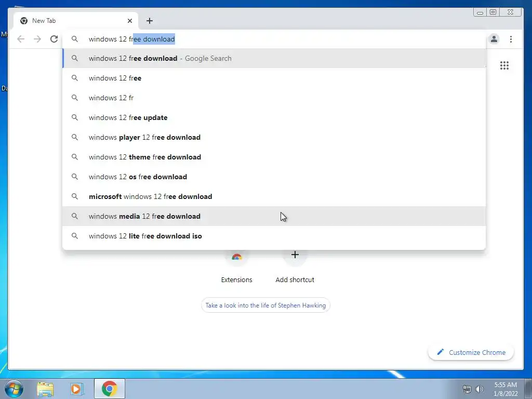Launch Windows Media Player from the taskbar

click(x=77, y=389)
